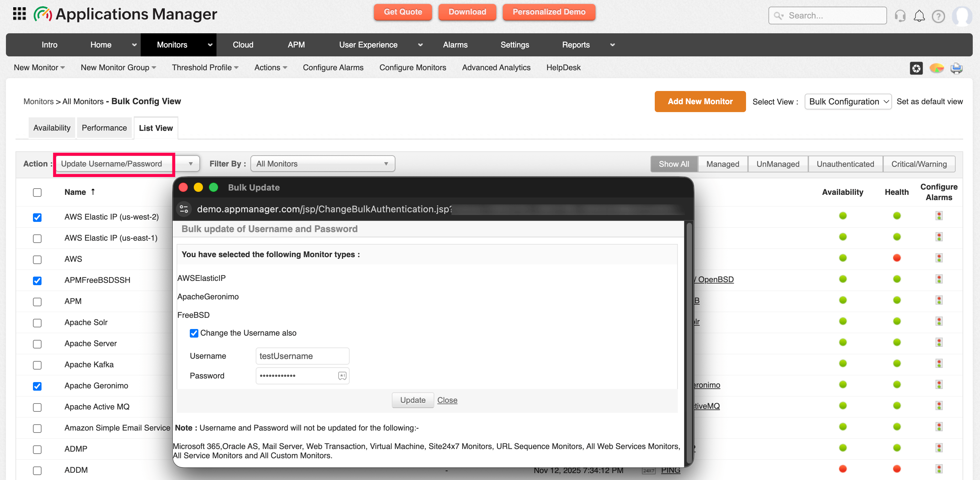Select the Unauthenticated filter tab
This screenshot has width=980, height=480.
click(x=845, y=164)
